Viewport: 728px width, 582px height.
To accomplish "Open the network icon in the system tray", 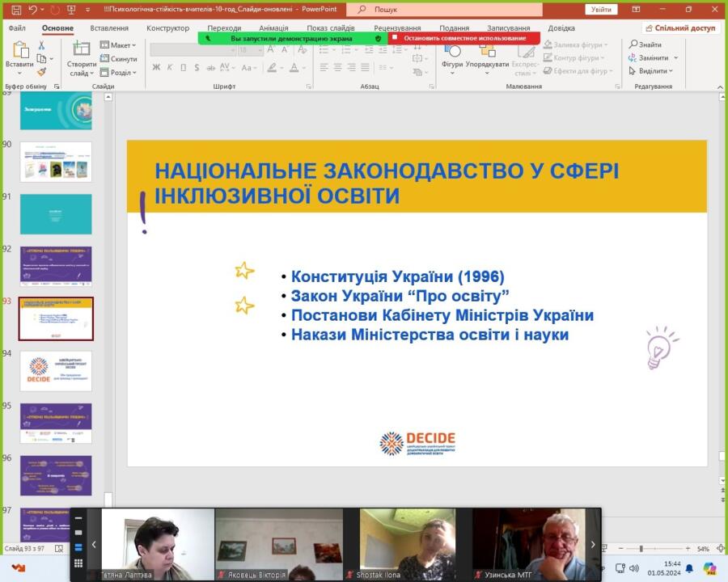I will [x=620, y=568].
